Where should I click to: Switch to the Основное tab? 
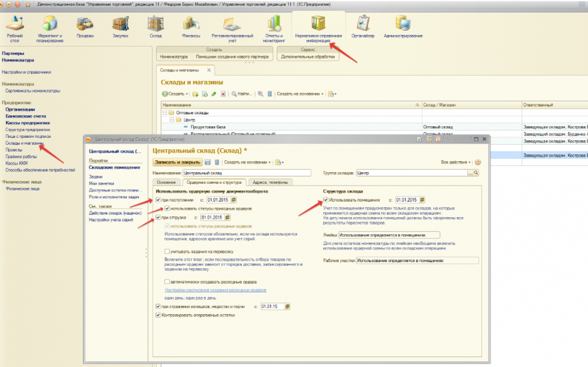tap(167, 183)
